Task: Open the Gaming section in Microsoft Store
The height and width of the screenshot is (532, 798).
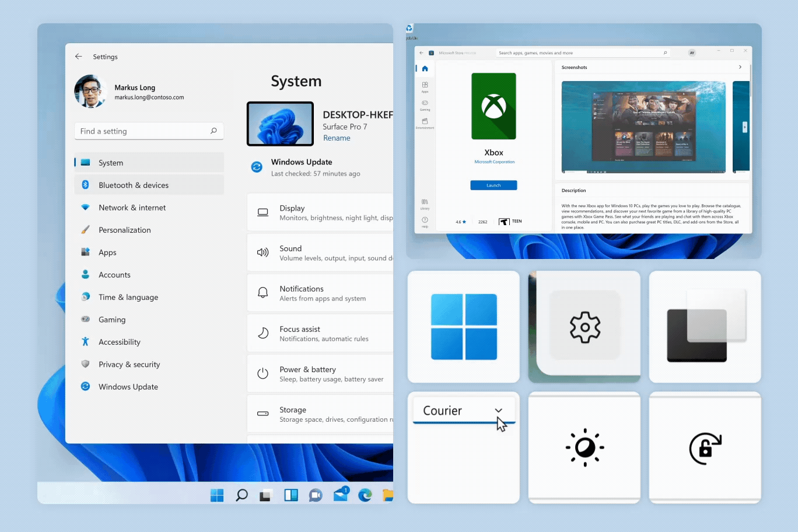Action: [x=425, y=104]
